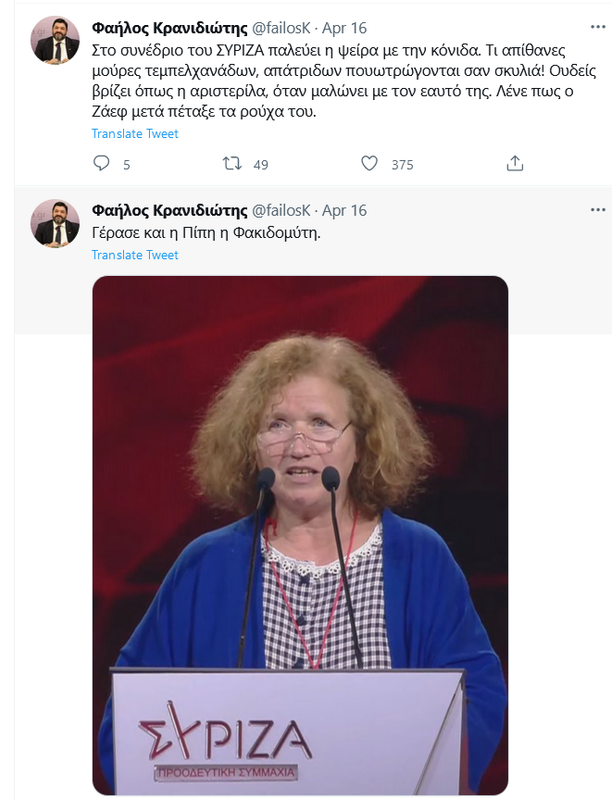The image size is (612, 800).
Task: Open the more options menu on the first tweet
Action: [x=597, y=24]
